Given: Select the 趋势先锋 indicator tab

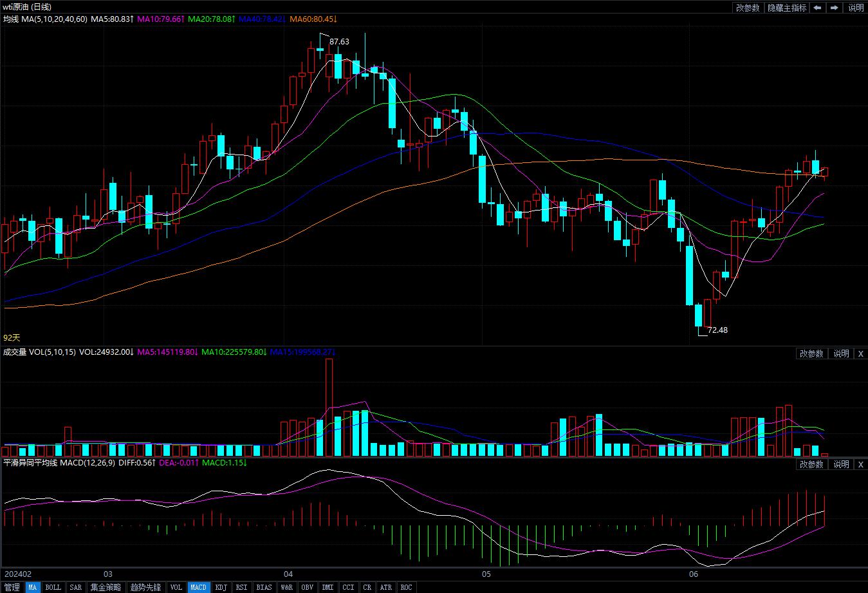Looking at the screenshot, I should click(146, 587).
